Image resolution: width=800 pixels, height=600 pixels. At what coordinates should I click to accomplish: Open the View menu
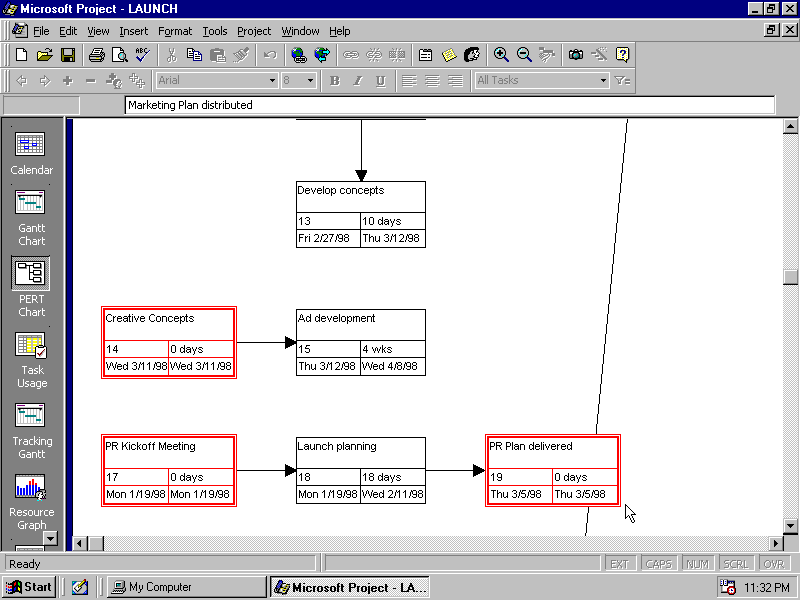(x=98, y=31)
